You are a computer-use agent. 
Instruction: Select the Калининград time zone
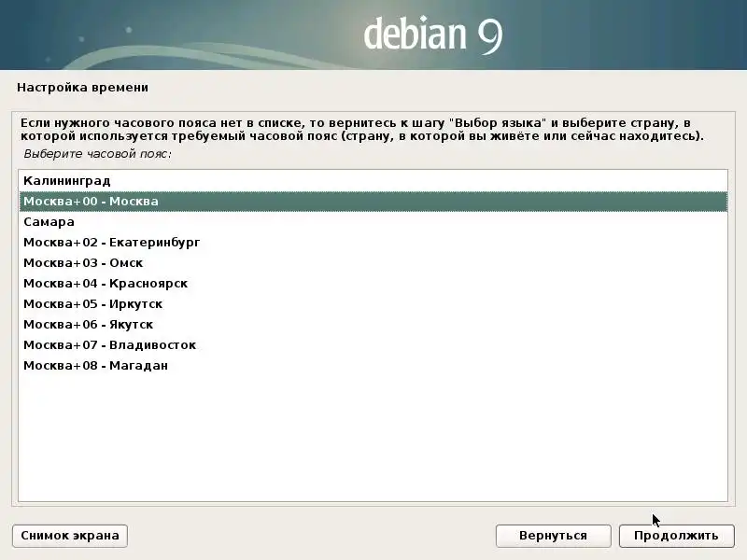(373, 181)
